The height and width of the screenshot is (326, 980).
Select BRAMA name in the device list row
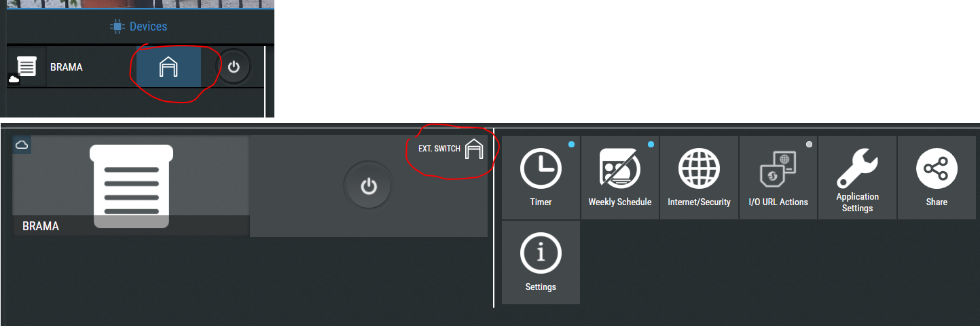click(67, 67)
